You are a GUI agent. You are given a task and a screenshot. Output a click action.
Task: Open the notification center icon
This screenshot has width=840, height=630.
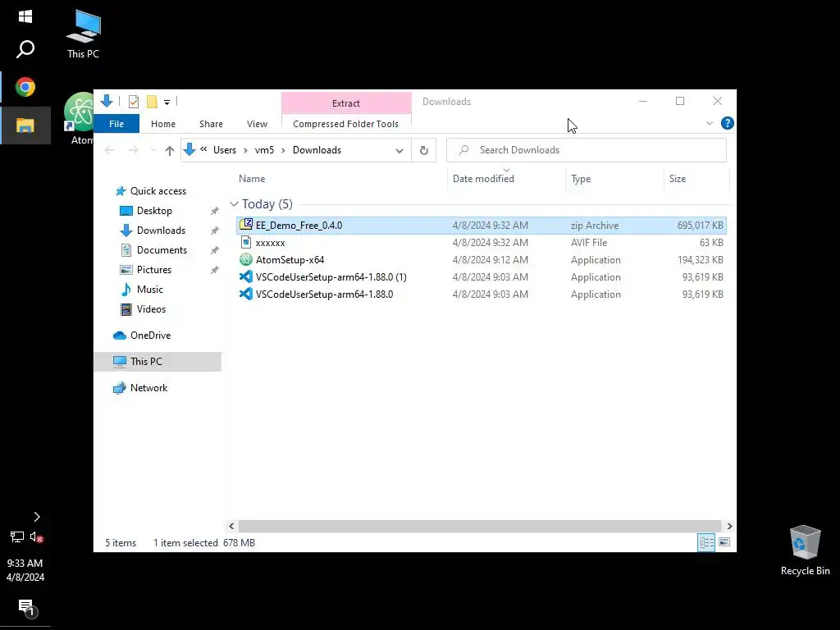coord(27,608)
